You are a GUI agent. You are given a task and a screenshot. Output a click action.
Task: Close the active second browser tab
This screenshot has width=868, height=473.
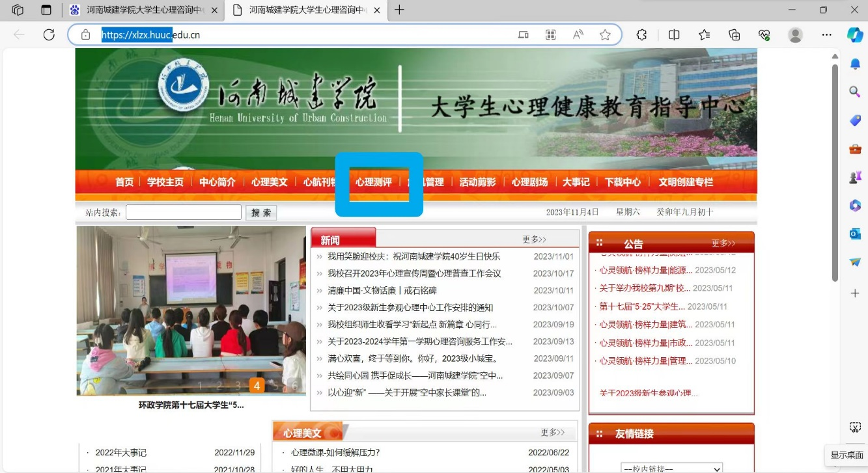click(x=377, y=10)
